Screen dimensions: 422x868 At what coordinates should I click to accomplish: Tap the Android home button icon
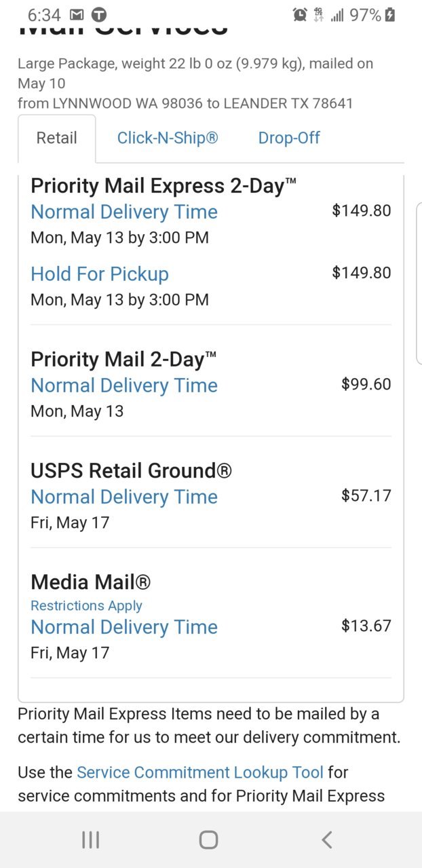point(208,840)
